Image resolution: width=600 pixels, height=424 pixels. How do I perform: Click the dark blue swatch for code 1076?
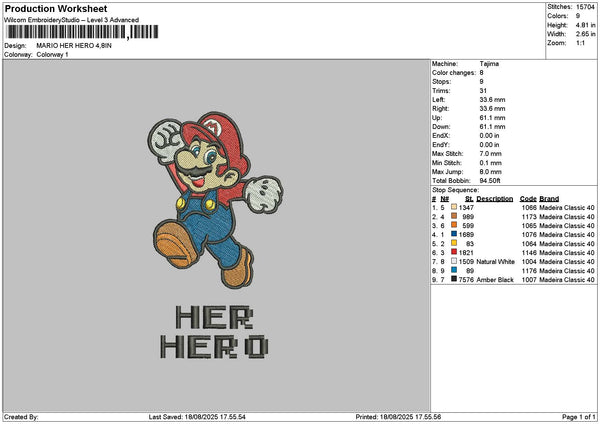(454, 234)
